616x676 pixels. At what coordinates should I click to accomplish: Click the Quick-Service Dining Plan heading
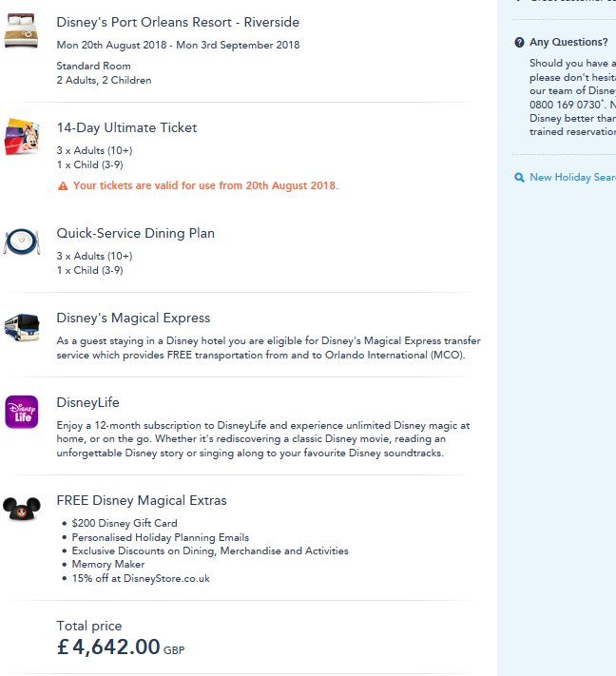(135, 233)
